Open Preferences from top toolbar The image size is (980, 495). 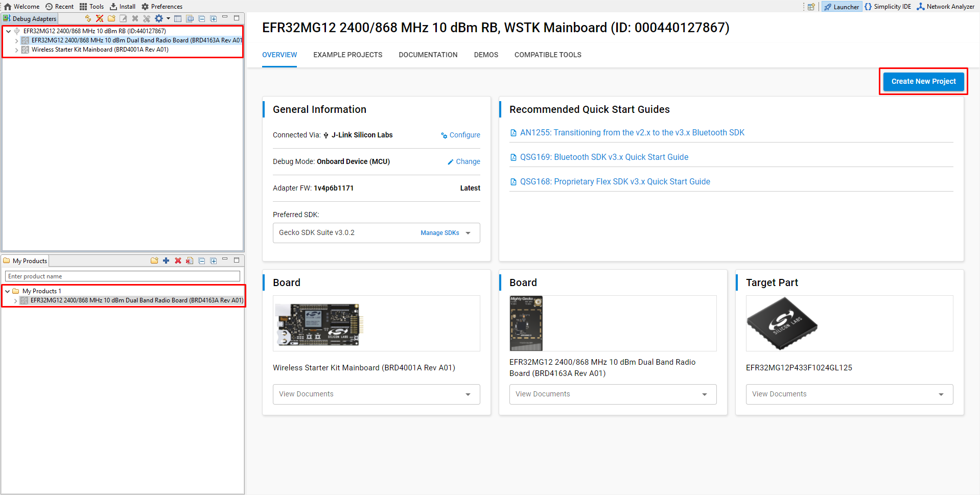pos(162,7)
